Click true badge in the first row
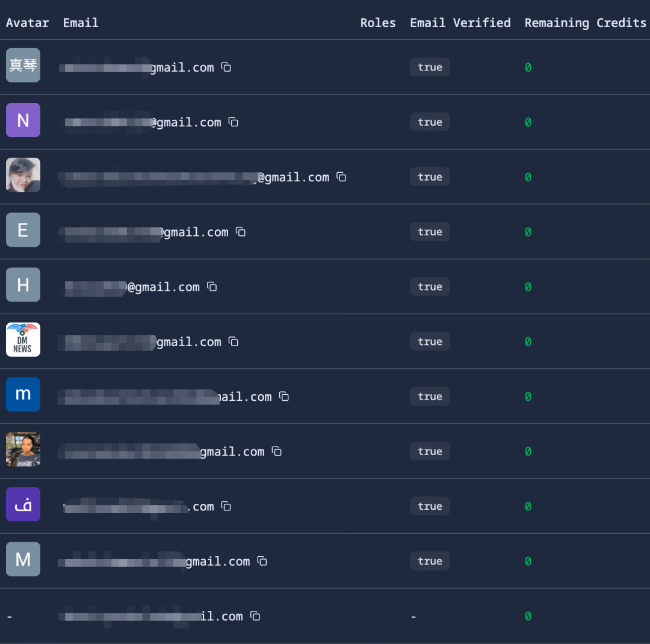Viewport: 650px width, 644px height. 430,67
